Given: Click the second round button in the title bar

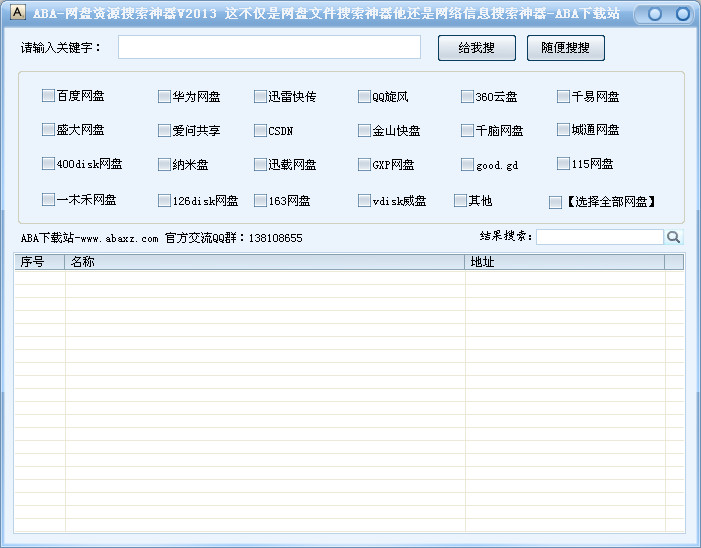Looking at the screenshot, I should [x=682, y=14].
